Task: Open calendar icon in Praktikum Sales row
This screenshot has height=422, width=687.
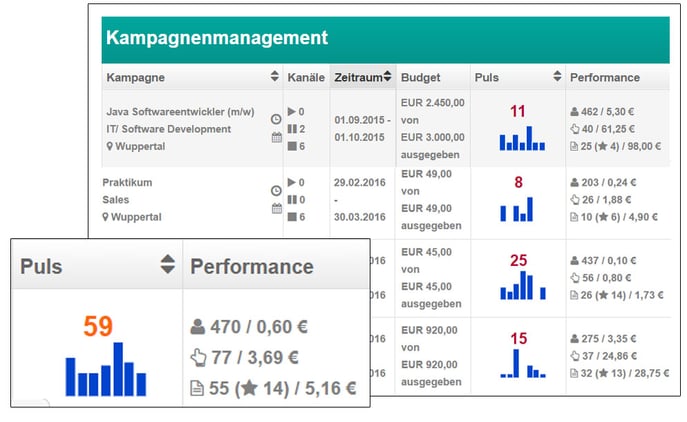Action: (x=276, y=209)
